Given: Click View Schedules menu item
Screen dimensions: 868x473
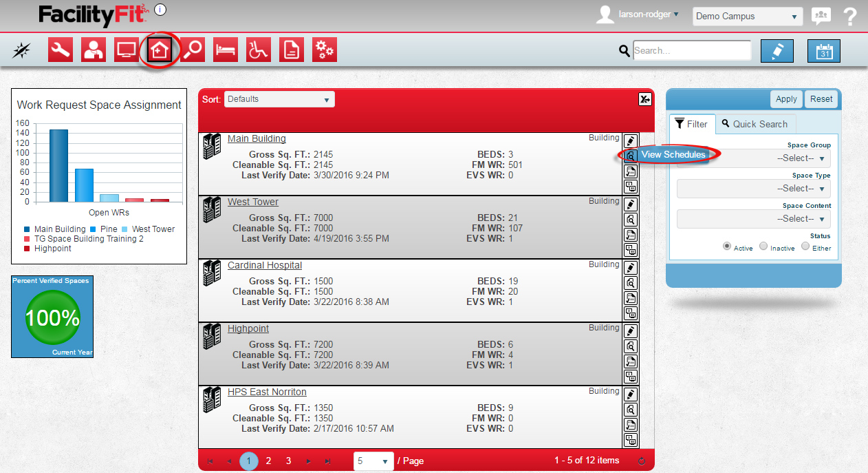Looking at the screenshot, I should coord(673,155).
